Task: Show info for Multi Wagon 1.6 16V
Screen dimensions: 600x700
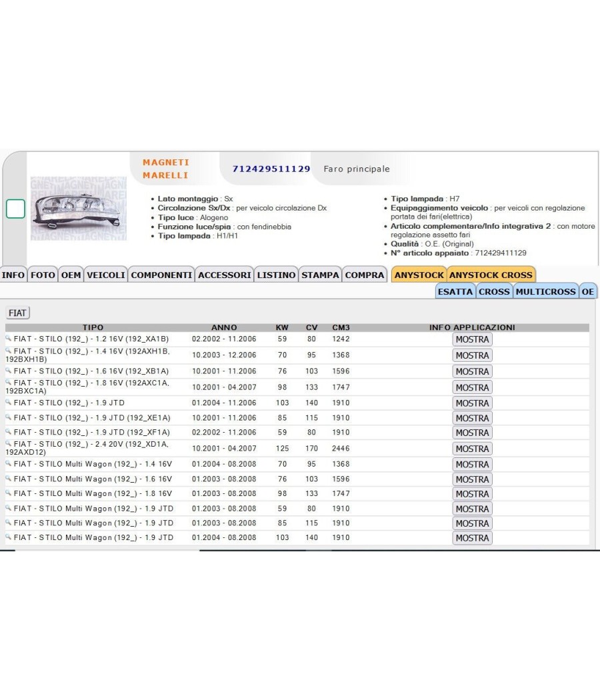Action: coord(472,479)
